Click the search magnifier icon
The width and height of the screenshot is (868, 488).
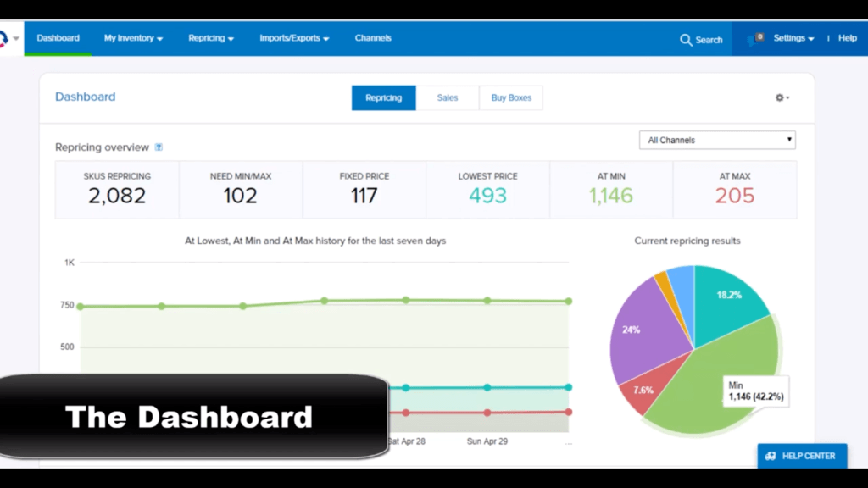[x=685, y=40]
